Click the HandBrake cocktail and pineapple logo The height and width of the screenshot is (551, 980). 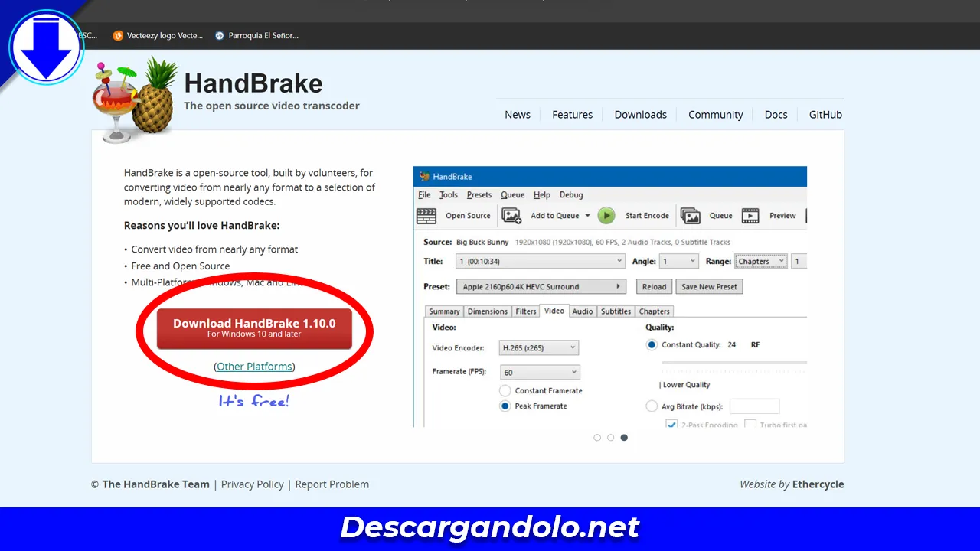pos(135,99)
